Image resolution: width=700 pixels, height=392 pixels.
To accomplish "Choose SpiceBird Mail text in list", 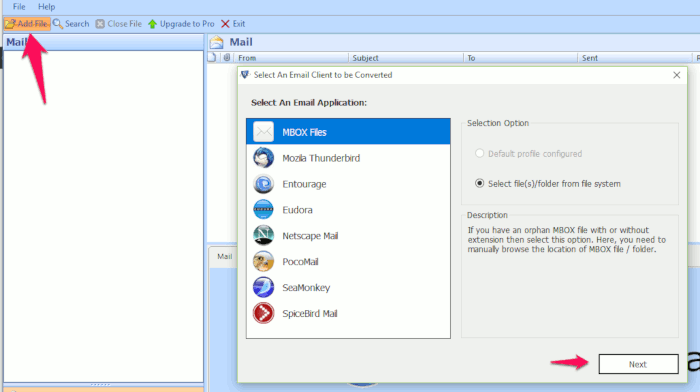I will [310, 313].
